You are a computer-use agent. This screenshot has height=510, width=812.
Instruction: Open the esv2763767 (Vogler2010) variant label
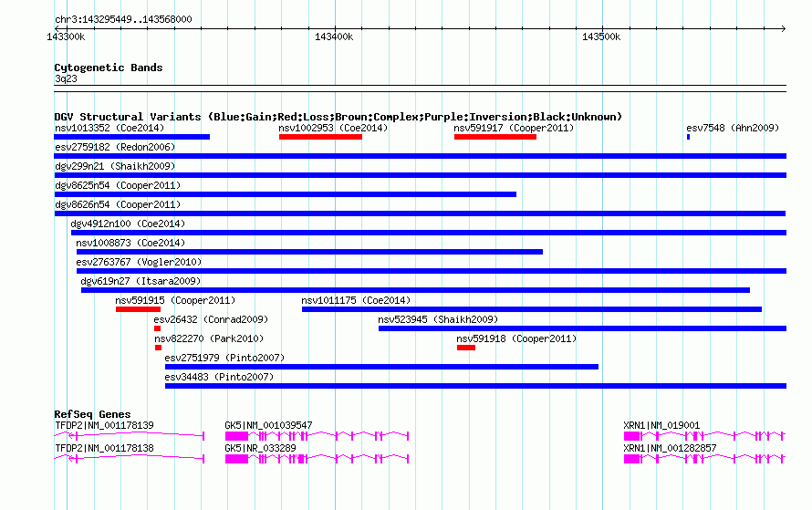coord(139,262)
